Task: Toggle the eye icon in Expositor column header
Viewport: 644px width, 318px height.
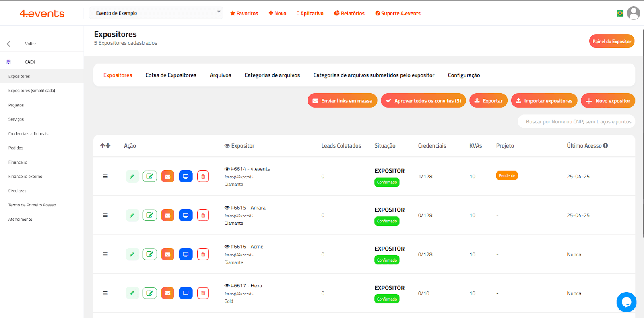Action: click(227, 146)
